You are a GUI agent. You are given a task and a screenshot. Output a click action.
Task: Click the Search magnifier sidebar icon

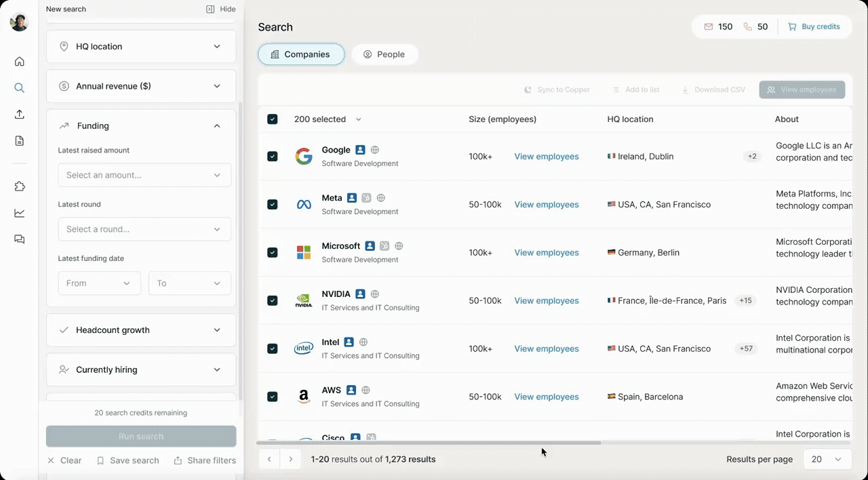pyautogui.click(x=20, y=88)
